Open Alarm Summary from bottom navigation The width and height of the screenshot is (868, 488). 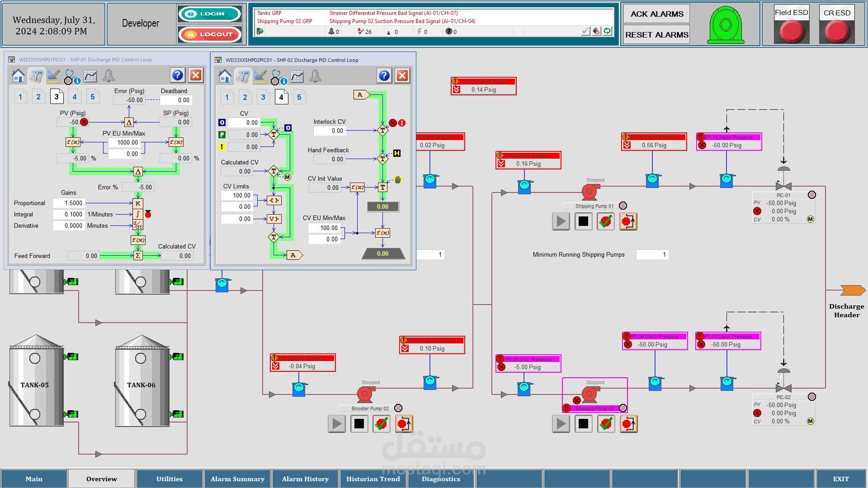237,479
